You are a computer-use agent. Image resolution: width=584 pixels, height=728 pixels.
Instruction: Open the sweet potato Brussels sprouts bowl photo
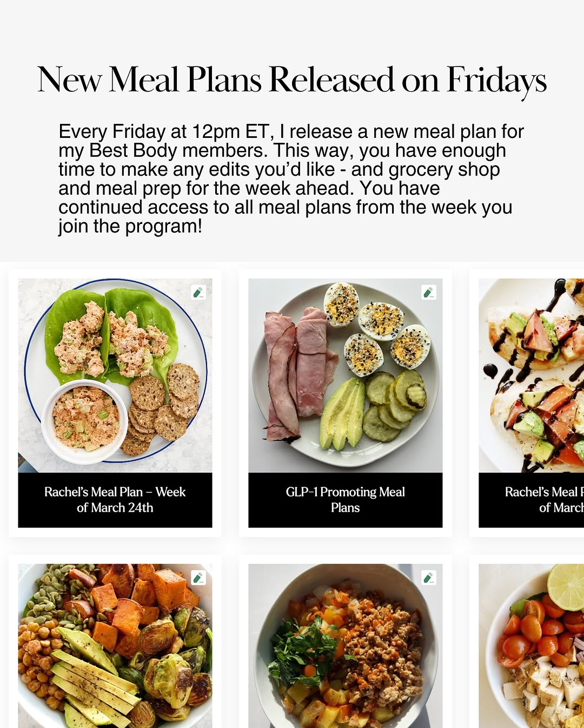pyautogui.click(x=115, y=646)
